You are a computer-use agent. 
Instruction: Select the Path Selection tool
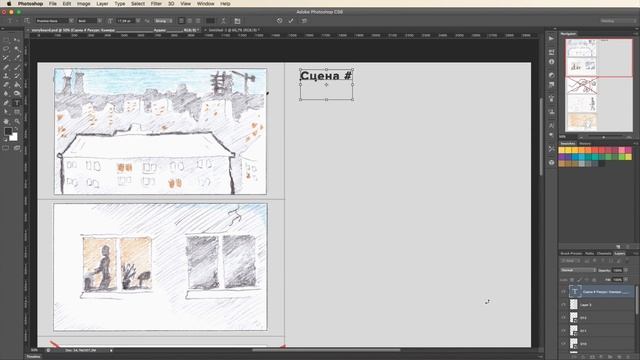coord(6,112)
